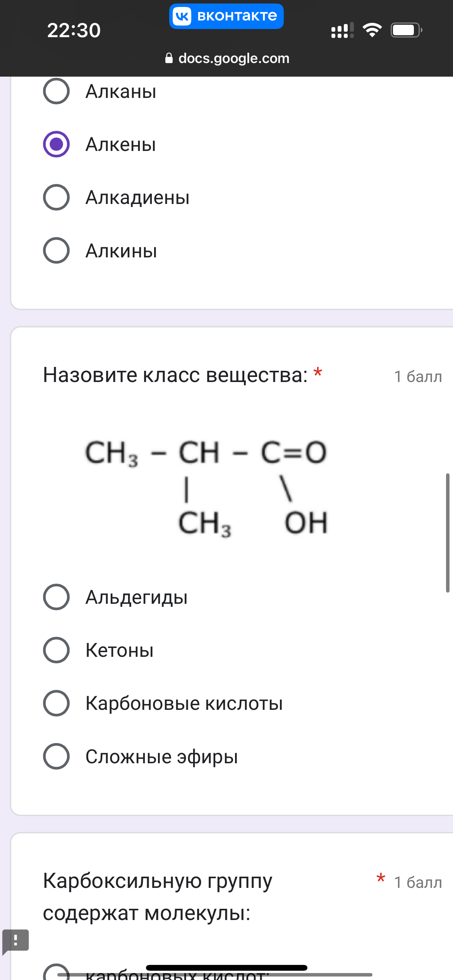Tap the ВКонтакте return-to-app pill

(x=226, y=16)
